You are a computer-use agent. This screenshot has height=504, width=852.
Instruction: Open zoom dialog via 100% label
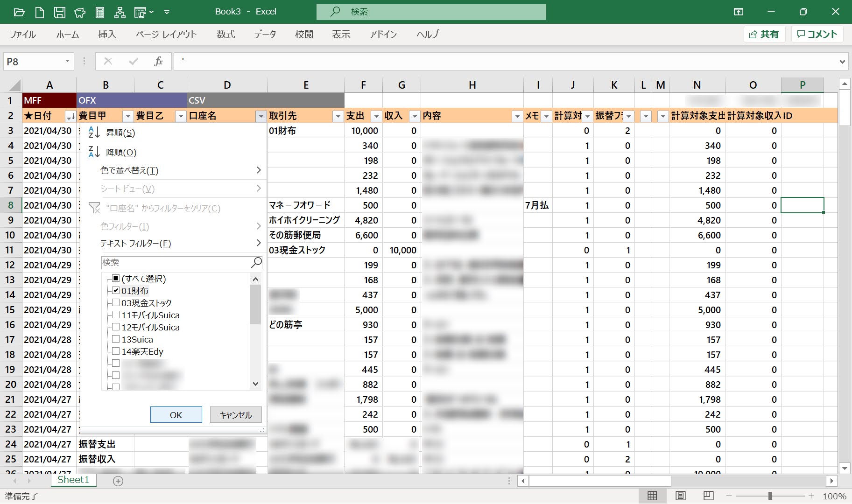pyautogui.click(x=834, y=496)
